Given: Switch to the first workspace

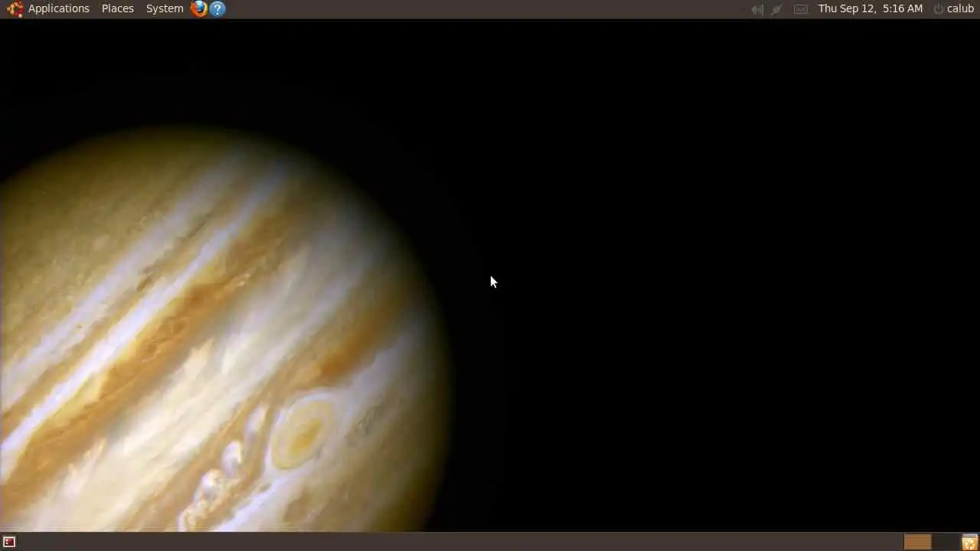Looking at the screenshot, I should click(x=917, y=542).
